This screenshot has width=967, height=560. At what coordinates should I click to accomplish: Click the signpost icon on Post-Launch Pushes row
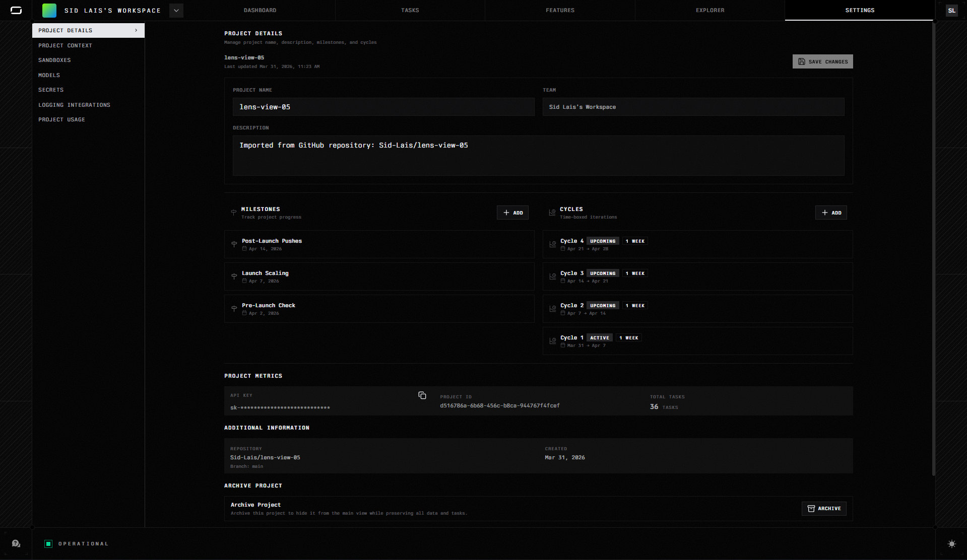coord(234,244)
